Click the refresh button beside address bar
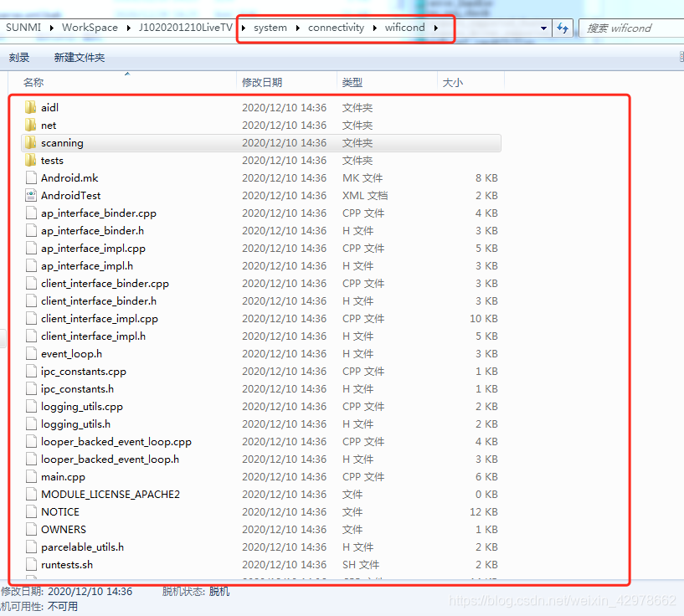The image size is (684, 616). click(x=563, y=28)
